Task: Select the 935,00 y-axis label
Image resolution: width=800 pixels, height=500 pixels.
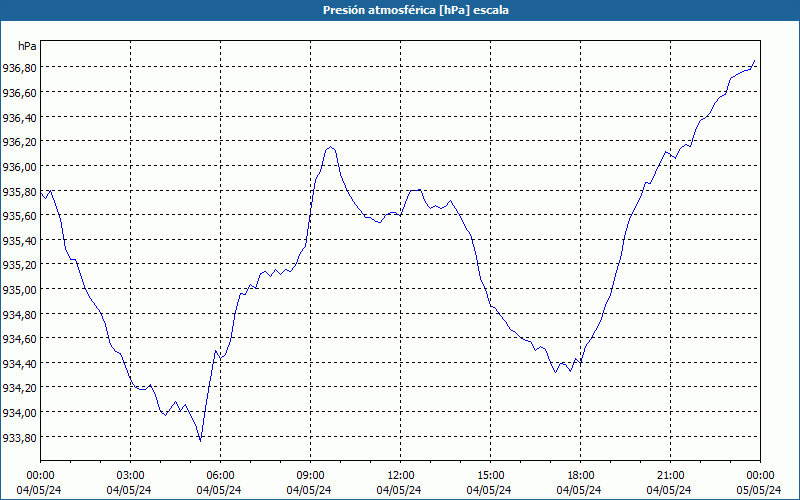Action: tap(19, 290)
